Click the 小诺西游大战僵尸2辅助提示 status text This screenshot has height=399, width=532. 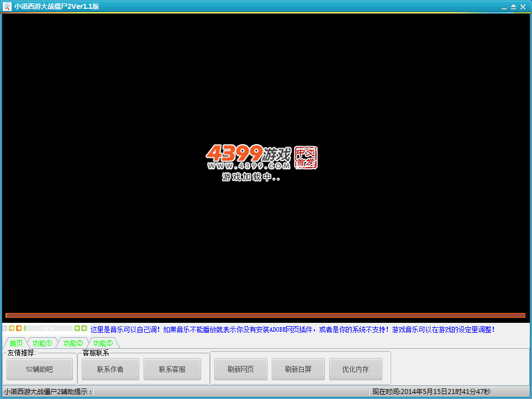coord(48,391)
